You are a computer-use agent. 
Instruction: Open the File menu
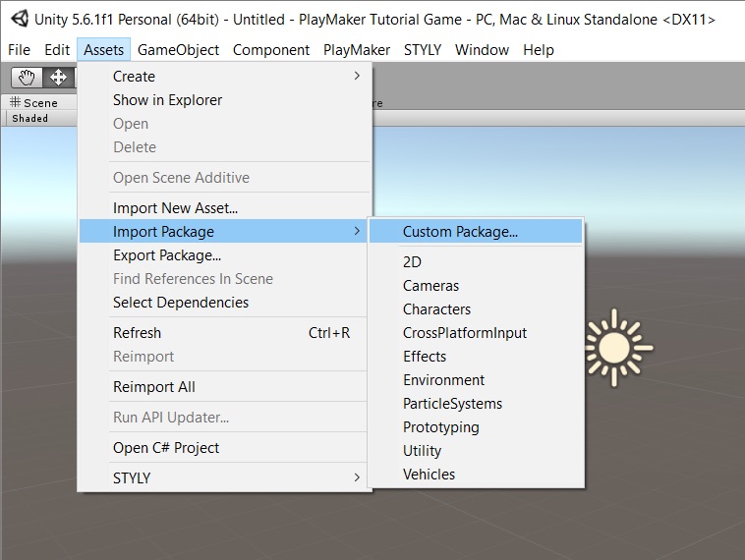(19, 50)
